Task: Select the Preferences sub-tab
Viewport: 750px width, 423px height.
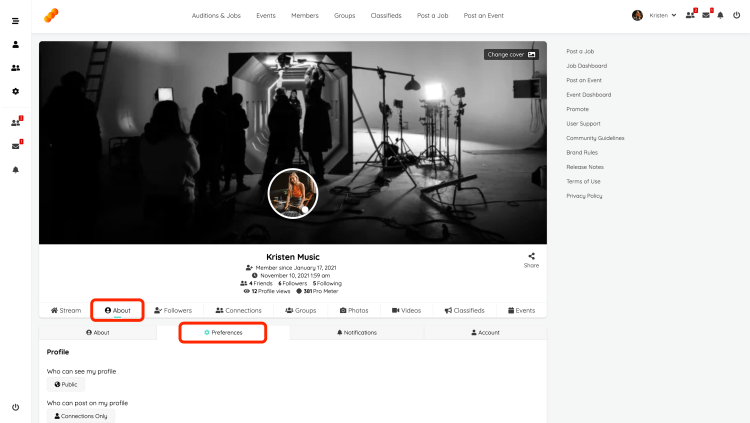Action: (x=223, y=333)
